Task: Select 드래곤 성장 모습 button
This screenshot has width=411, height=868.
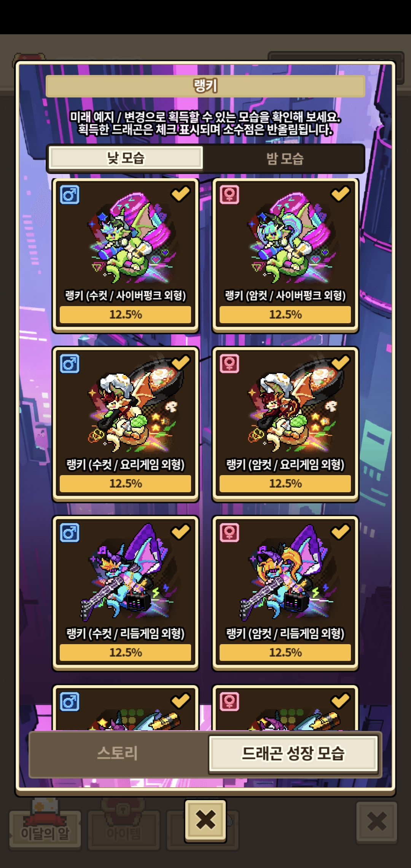Action: 293,754
